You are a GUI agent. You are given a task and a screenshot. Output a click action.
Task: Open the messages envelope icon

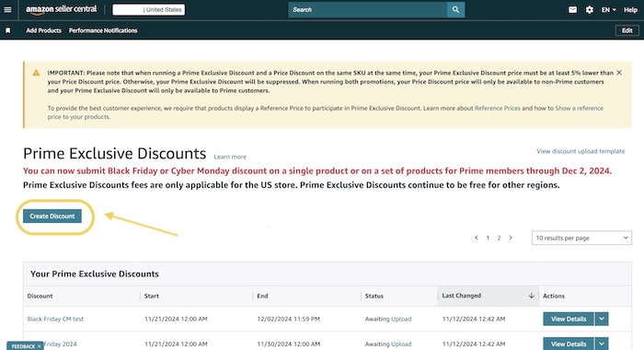572,9
